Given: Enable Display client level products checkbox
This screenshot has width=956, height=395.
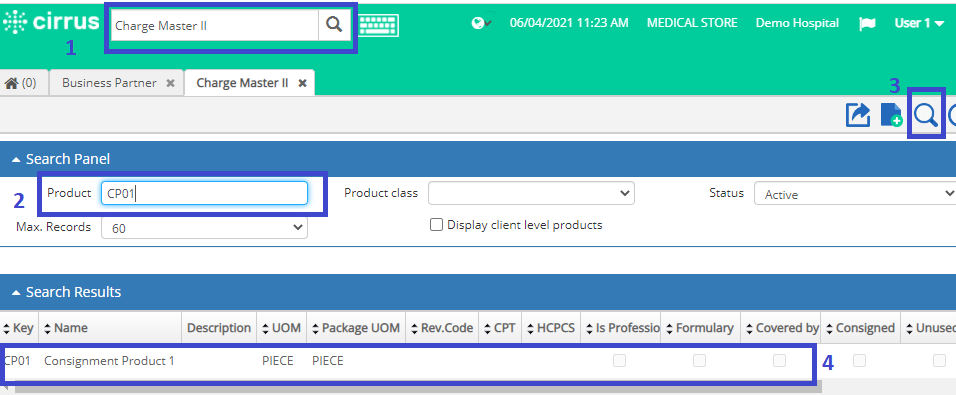Looking at the screenshot, I should click(436, 225).
